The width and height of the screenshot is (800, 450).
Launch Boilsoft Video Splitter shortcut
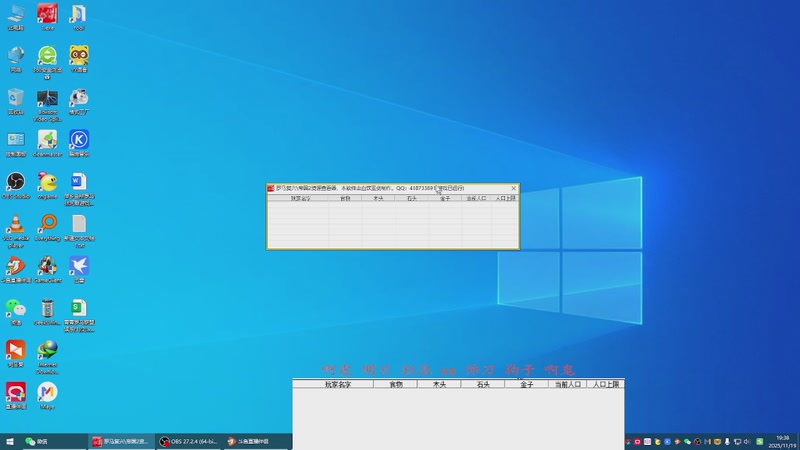pos(47,105)
